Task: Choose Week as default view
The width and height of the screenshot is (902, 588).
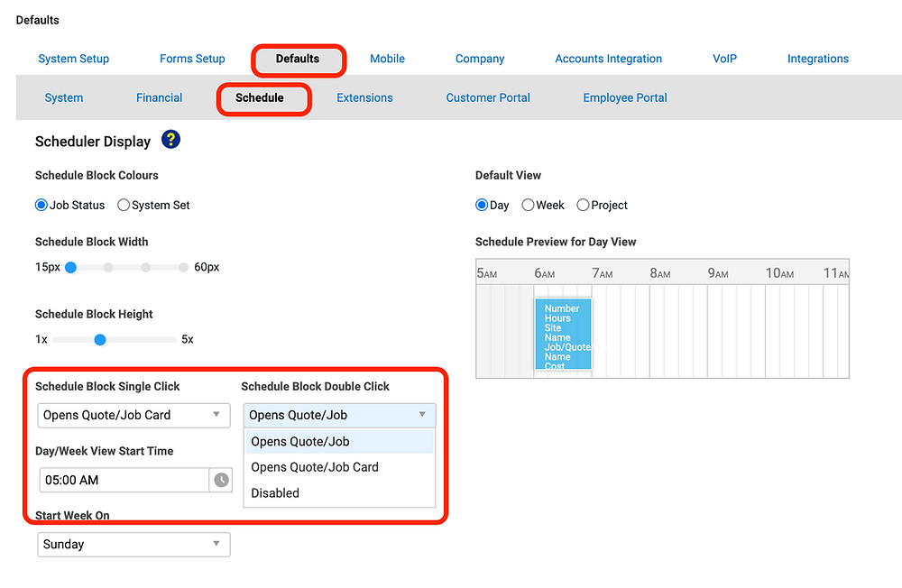Action: coord(528,206)
